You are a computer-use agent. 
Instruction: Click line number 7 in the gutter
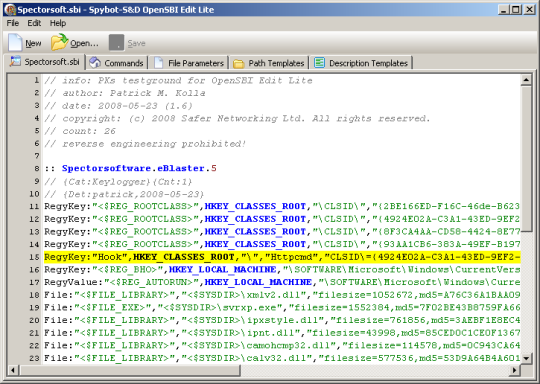37,156
